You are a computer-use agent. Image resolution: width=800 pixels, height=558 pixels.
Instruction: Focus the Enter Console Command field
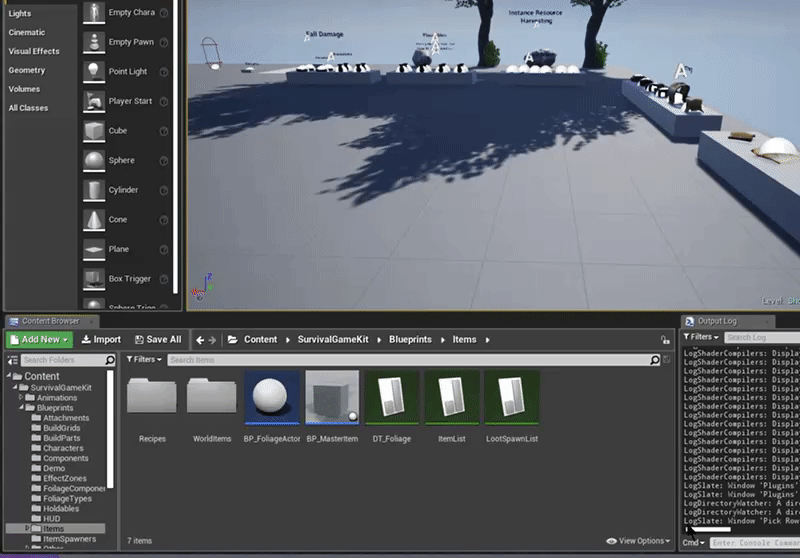(x=756, y=543)
